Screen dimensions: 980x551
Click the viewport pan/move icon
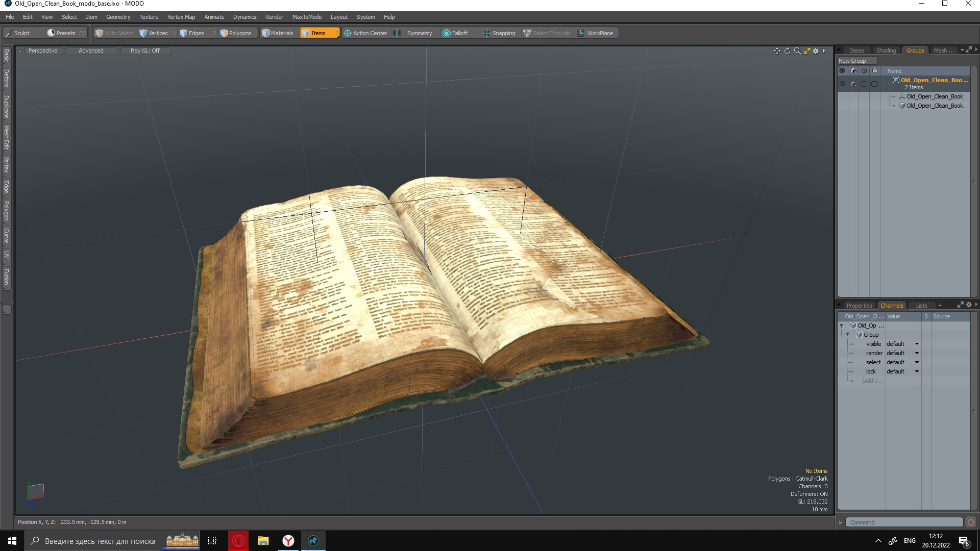777,51
